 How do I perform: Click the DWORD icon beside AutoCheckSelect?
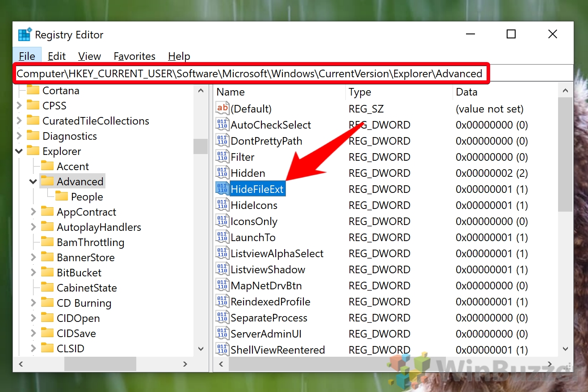pos(222,125)
